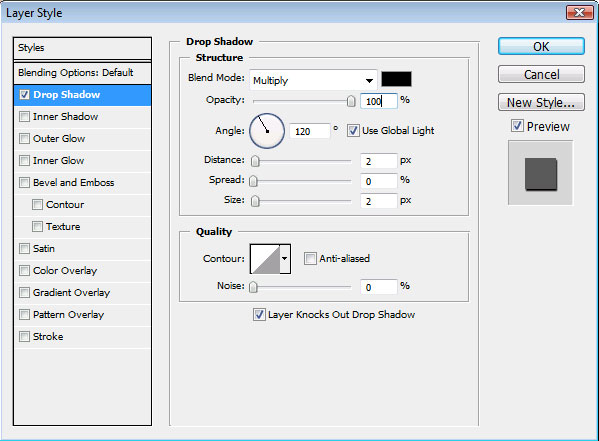
Task: Enable the Bevel and Emboss checkbox
Action: click(24, 182)
